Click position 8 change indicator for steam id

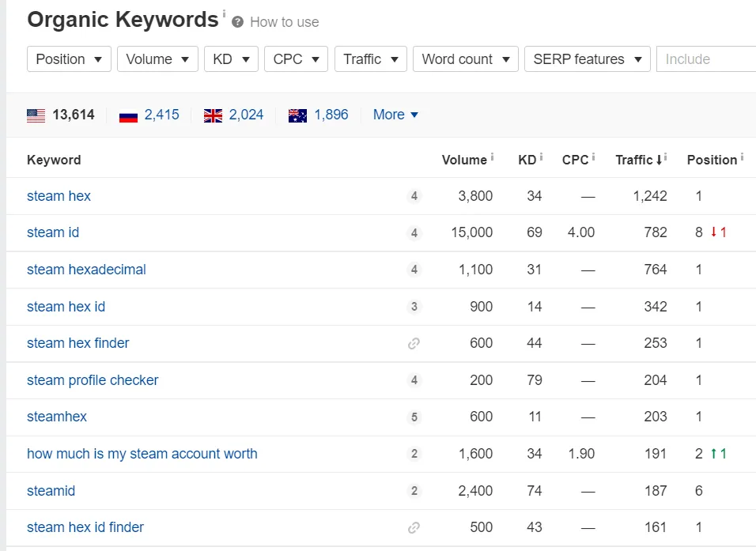tap(718, 233)
